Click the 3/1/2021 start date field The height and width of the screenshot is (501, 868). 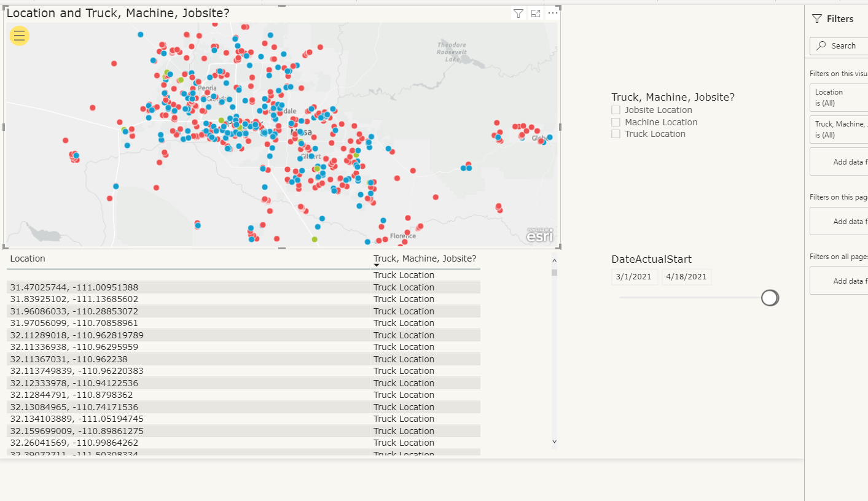[x=635, y=277]
